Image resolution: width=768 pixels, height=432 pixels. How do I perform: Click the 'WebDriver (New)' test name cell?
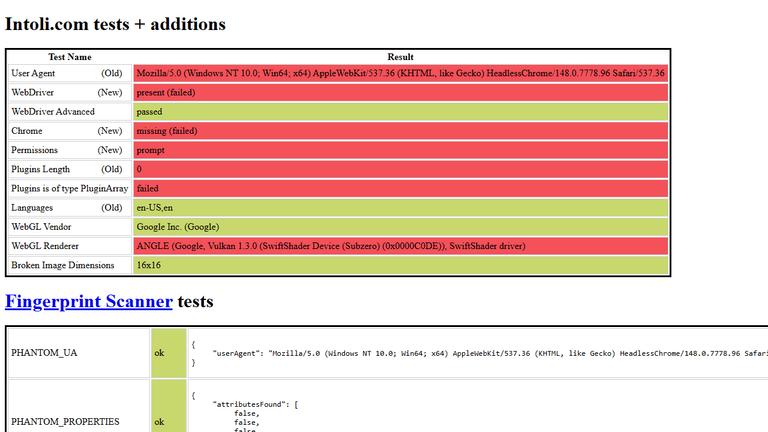click(70, 92)
